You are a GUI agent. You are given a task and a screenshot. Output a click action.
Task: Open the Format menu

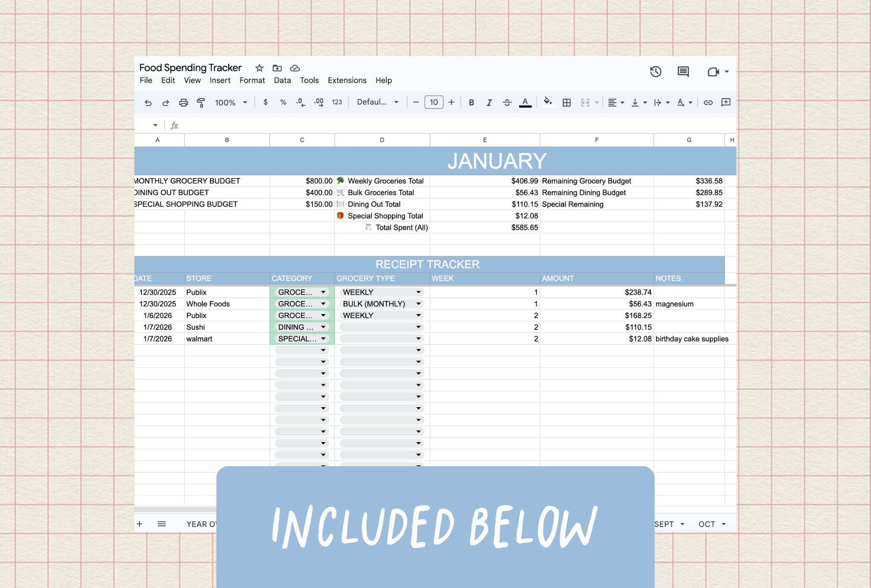click(x=252, y=80)
